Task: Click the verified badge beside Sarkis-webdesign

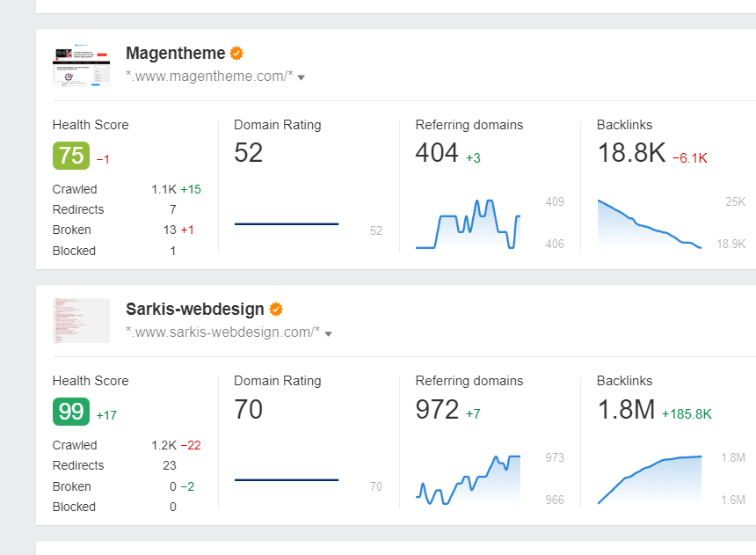Action: [273, 309]
